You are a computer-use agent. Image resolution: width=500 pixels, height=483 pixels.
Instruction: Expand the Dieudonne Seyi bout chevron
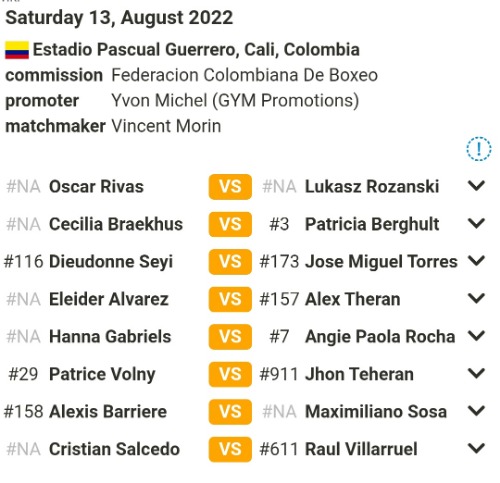(x=476, y=261)
